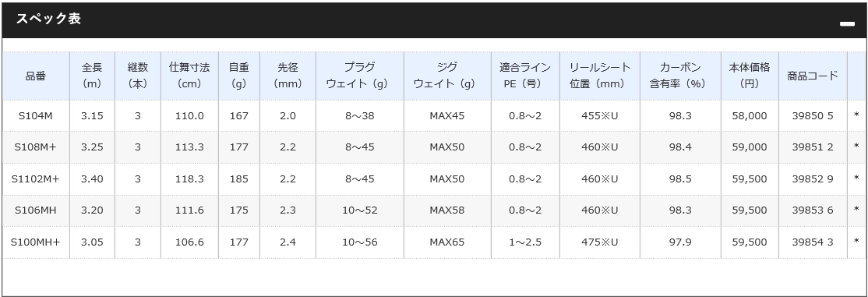Select product code 39854 3
868x297 pixels.
[813, 242]
